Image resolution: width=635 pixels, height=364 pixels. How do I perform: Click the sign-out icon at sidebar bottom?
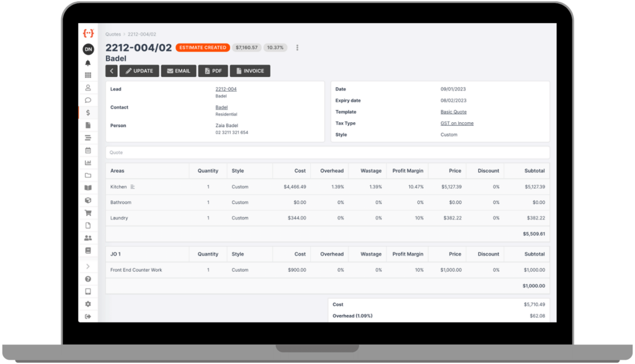point(88,316)
